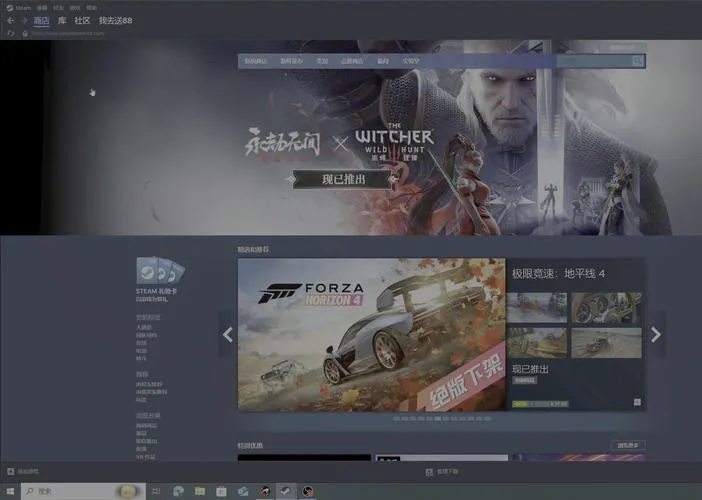Switch to the 商店 tab
The image size is (702, 500).
41,21
